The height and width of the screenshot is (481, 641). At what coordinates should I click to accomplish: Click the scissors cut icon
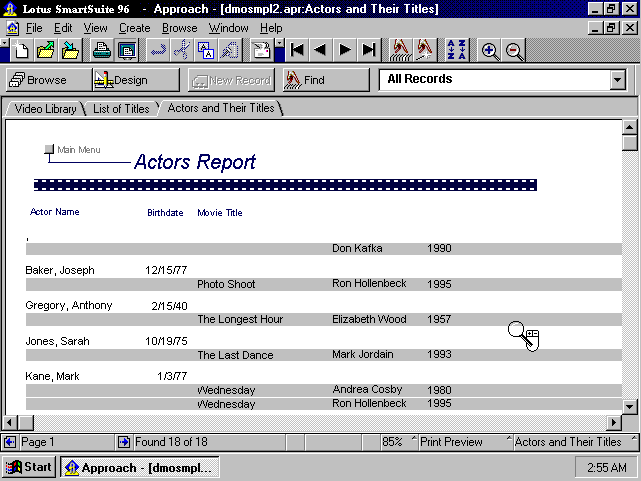click(182, 50)
